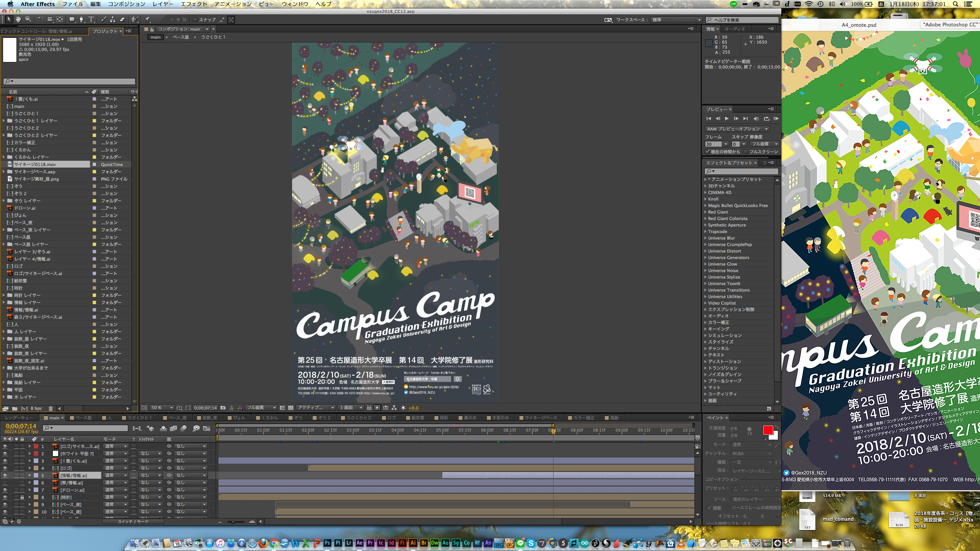Expand the うごくひと1 レイヤー folder
980x551 pixels.
(4, 121)
